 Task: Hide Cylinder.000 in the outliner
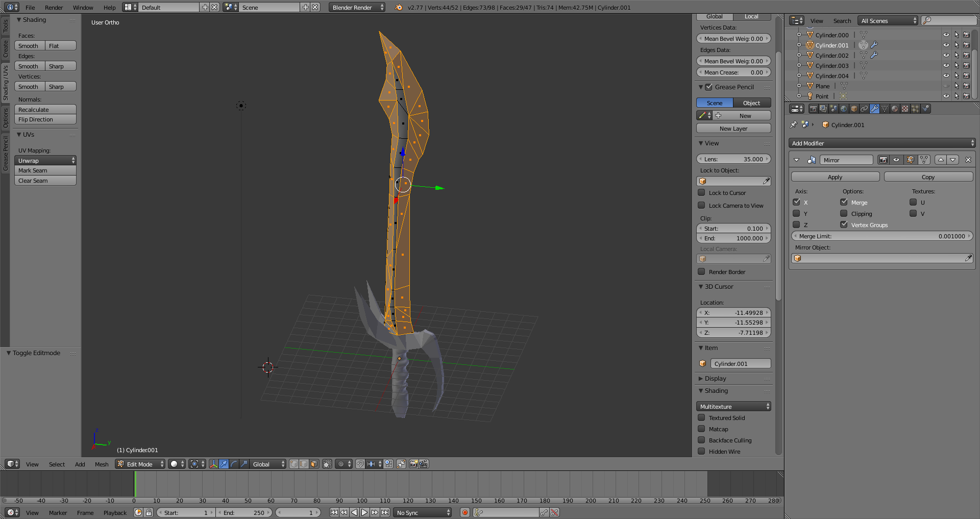[946, 35]
